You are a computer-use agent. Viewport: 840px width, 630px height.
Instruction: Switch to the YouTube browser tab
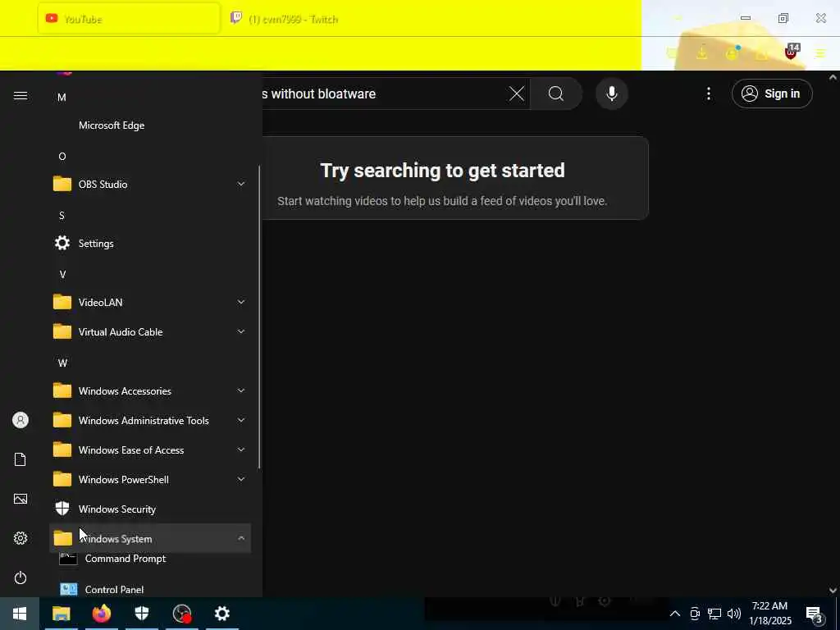click(x=129, y=19)
